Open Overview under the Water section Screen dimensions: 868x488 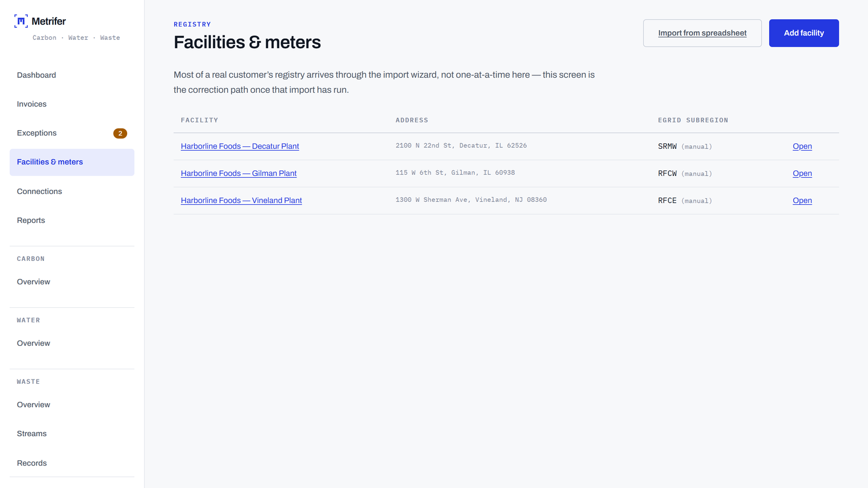(x=72, y=343)
